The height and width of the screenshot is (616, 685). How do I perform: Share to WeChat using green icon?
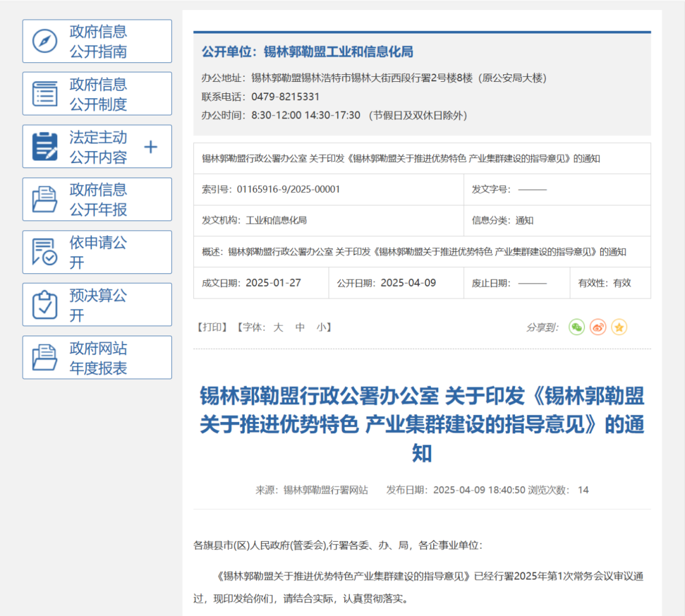pos(577,327)
